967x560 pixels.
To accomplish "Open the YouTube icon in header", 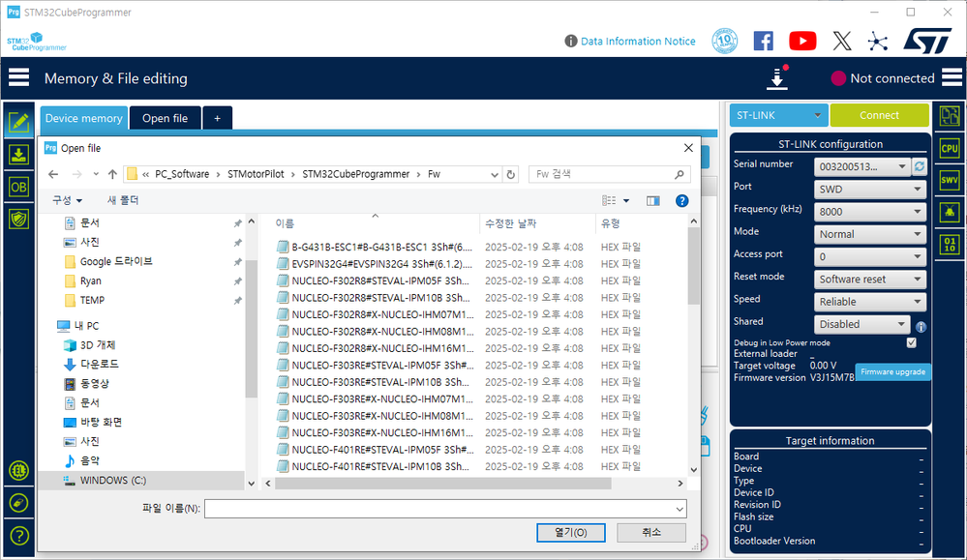I will [802, 42].
